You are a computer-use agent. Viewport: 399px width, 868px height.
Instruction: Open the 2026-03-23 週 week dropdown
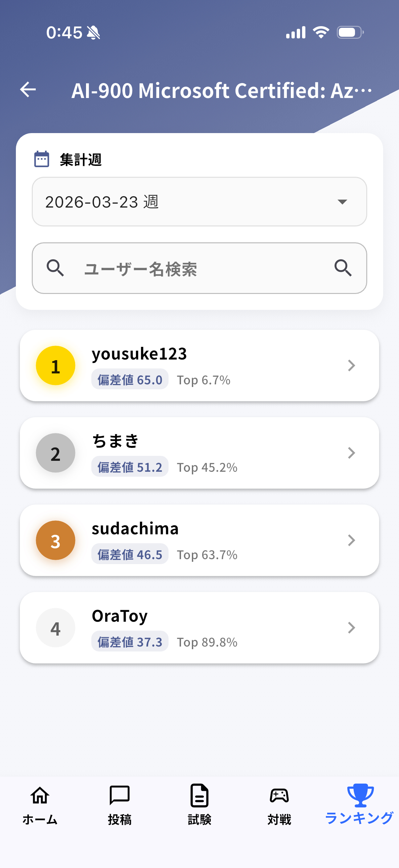pos(199,202)
